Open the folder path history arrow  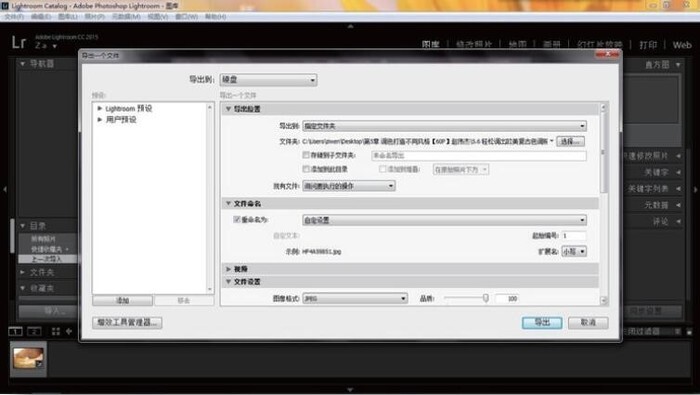(552, 141)
